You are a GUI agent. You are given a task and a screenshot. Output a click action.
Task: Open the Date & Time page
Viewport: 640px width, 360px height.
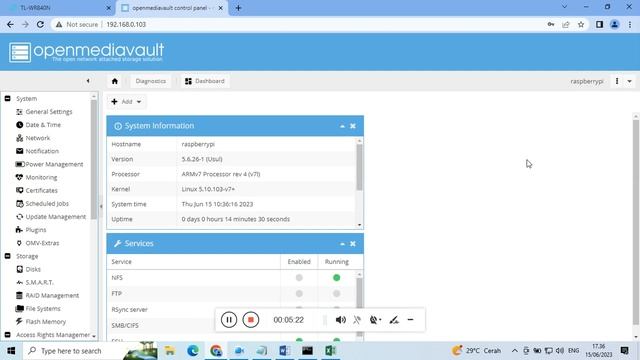(x=43, y=125)
